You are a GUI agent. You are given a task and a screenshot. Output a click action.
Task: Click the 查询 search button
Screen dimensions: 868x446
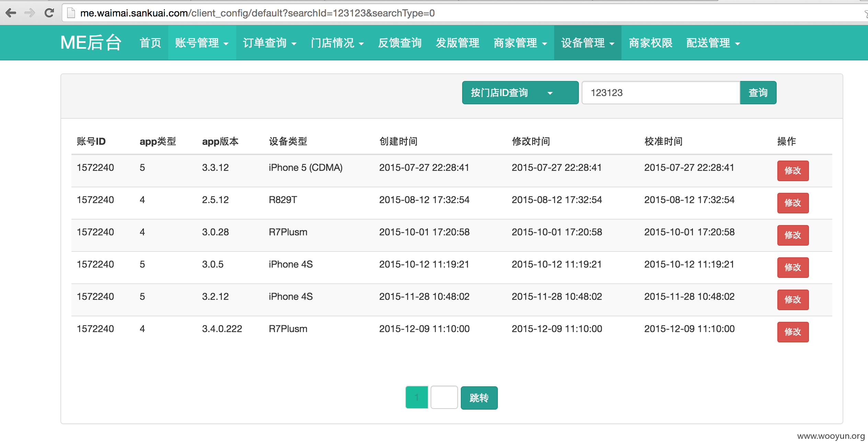(758, 92)
